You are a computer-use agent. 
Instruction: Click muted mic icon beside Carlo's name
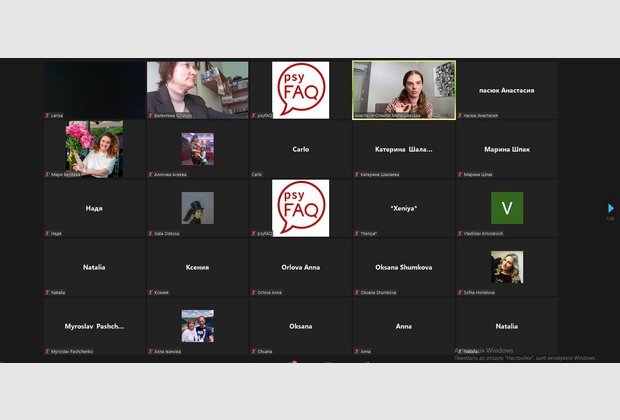253,175
